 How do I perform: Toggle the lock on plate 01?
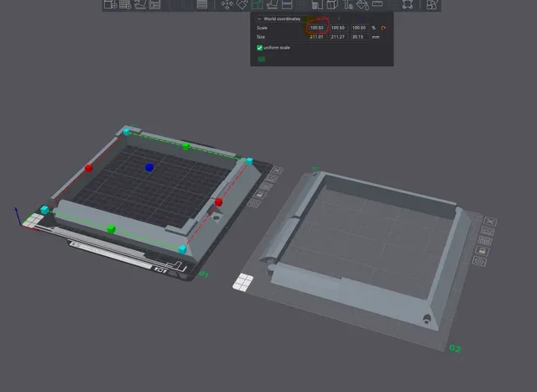pyautogui.click(x=259, y=195)
